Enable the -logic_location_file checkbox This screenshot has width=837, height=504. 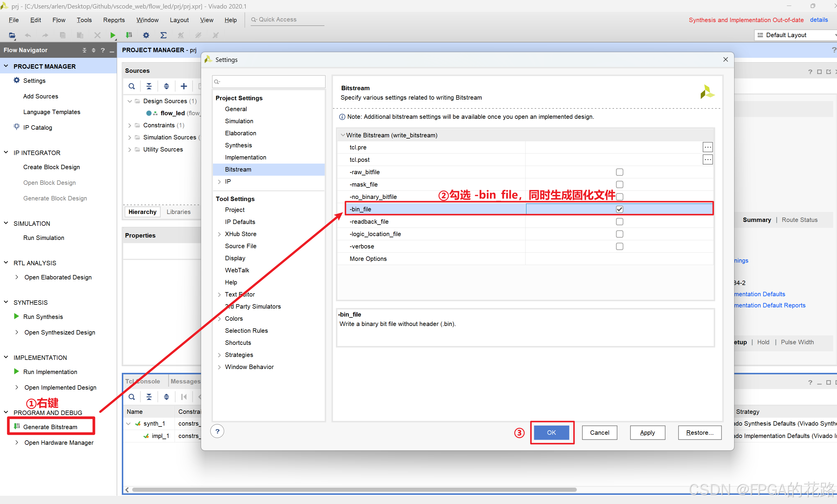619,234
